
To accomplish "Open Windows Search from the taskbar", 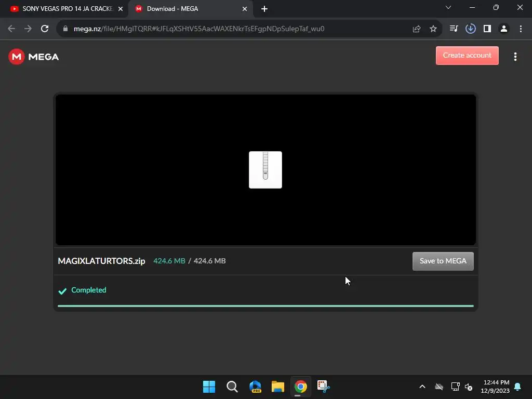I will (232, 387).
